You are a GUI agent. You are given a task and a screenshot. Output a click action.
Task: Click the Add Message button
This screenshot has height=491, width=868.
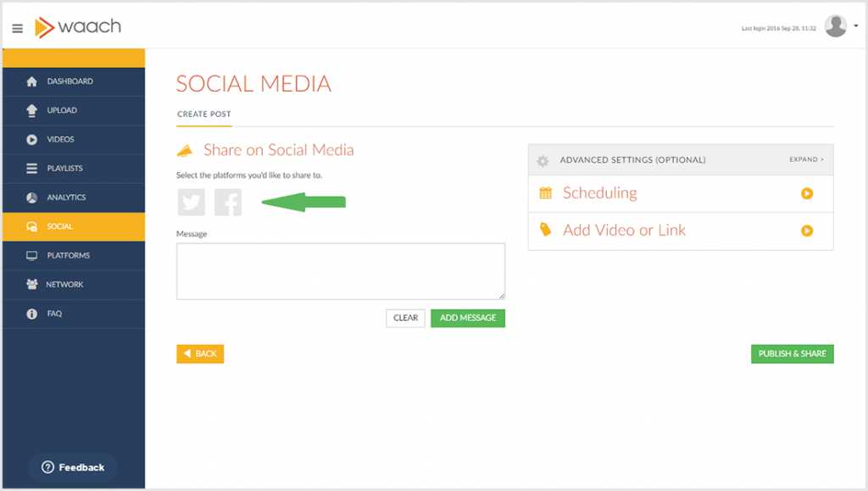pos(468,318)
